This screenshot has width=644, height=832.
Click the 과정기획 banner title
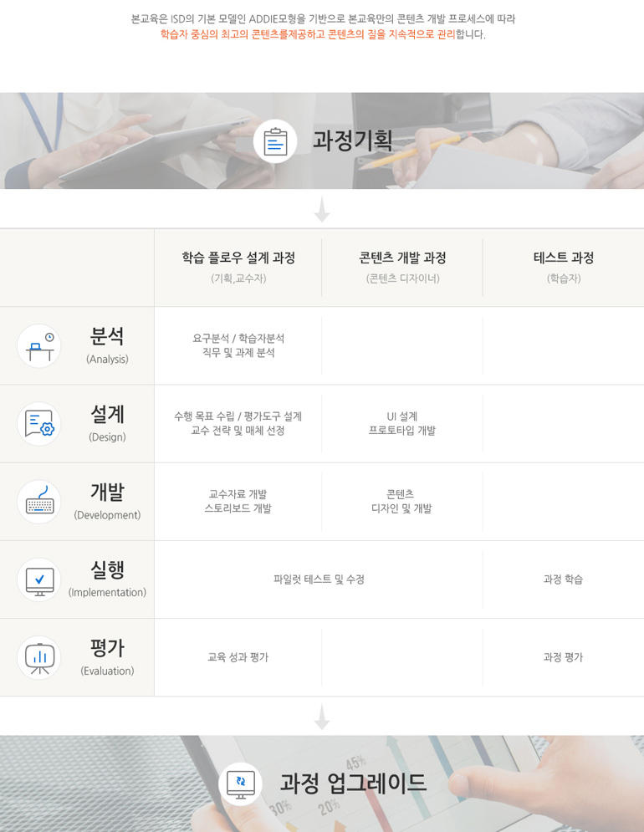[352, 140]
